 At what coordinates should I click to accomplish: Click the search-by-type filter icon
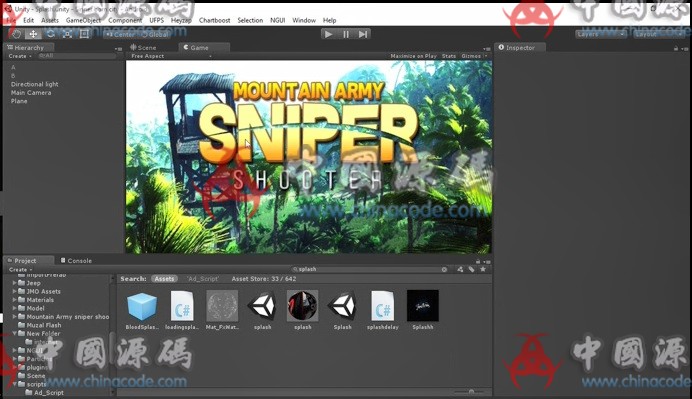(x=460, y=269)
